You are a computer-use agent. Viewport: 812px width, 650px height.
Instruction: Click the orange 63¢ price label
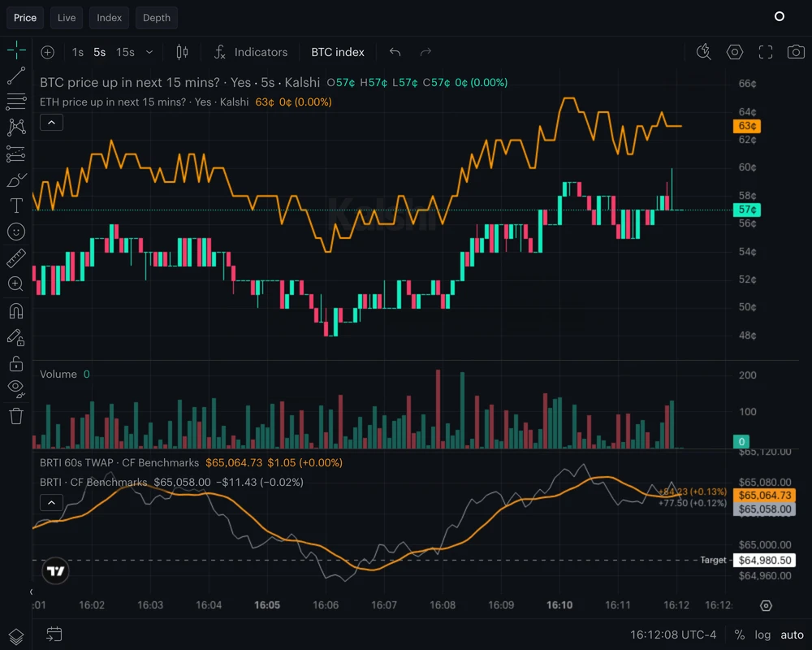coord(746,126)
